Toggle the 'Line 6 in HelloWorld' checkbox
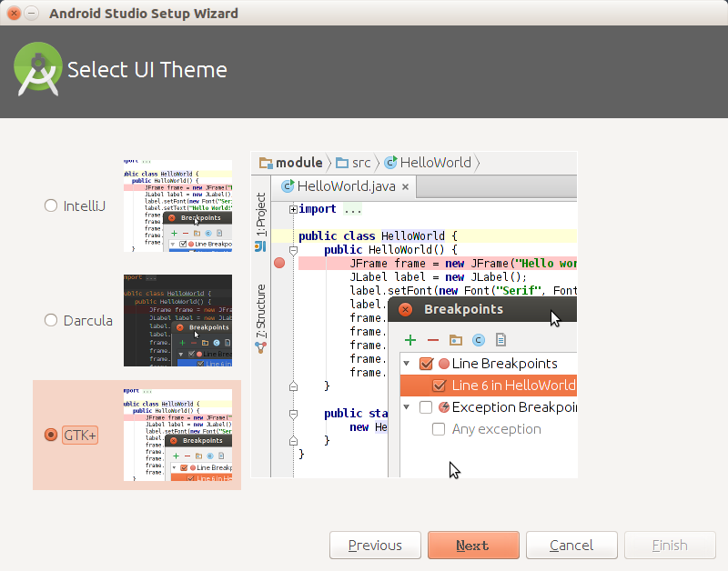This screenshot has height=571, width=728. (439, 386)
